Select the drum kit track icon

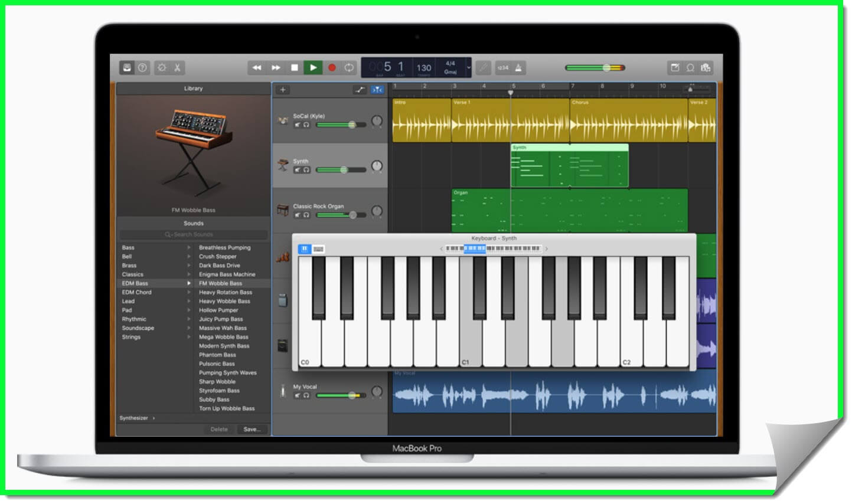point(283,121)
